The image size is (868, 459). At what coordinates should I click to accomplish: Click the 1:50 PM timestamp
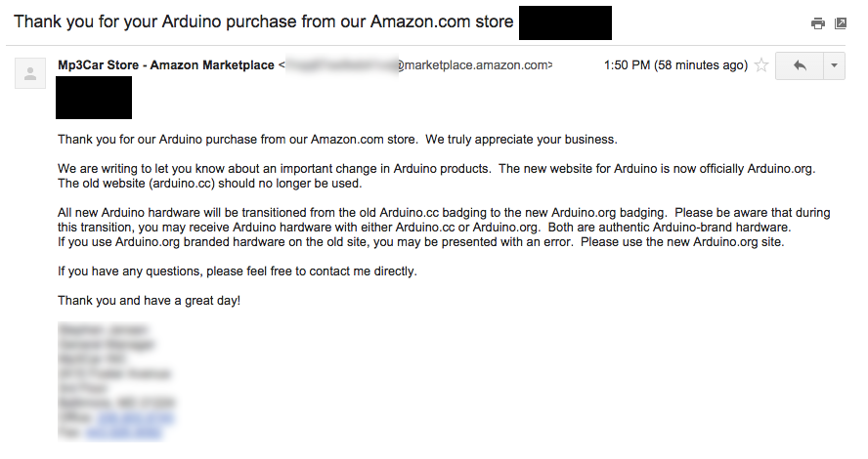[x=675, y=65]
